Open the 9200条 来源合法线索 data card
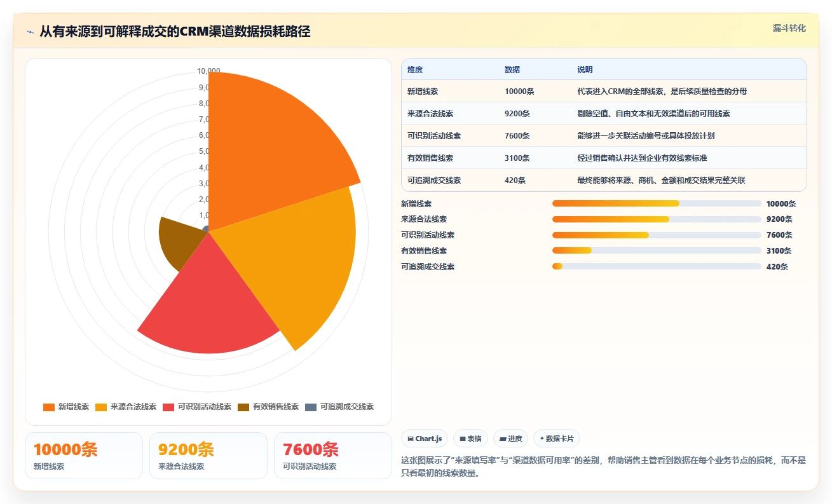 tap(208, 455)
